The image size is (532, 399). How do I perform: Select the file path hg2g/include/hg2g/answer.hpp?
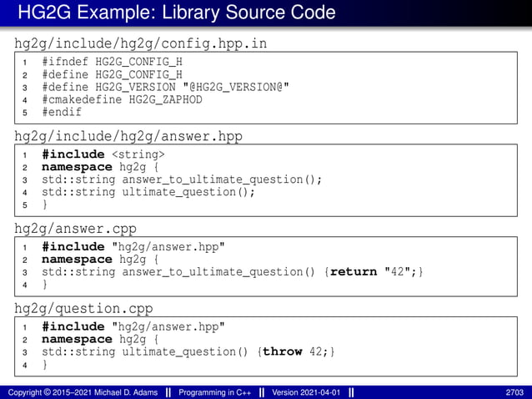click(x=128, y=137)
